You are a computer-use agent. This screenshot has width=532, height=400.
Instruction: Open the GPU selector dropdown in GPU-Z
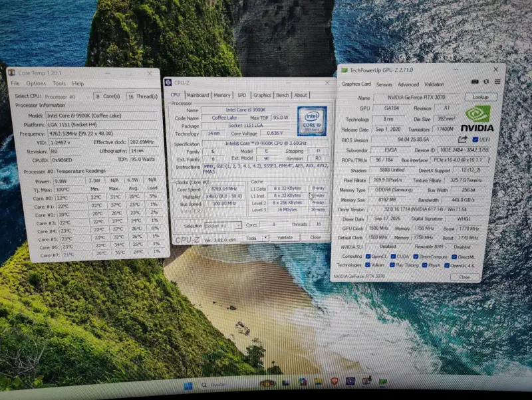click(373, 276)
